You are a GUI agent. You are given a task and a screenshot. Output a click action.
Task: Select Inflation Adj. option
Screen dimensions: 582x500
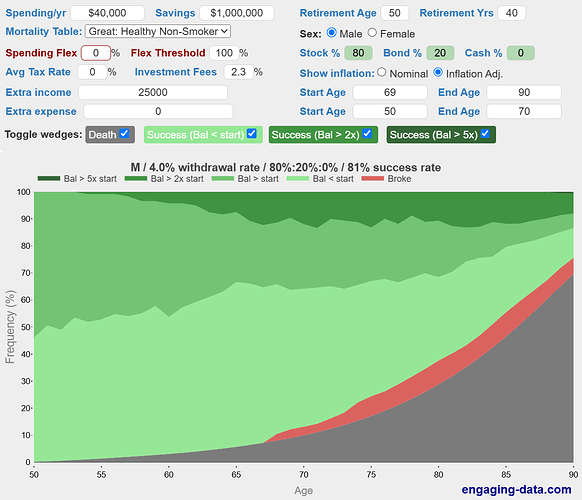438,72
